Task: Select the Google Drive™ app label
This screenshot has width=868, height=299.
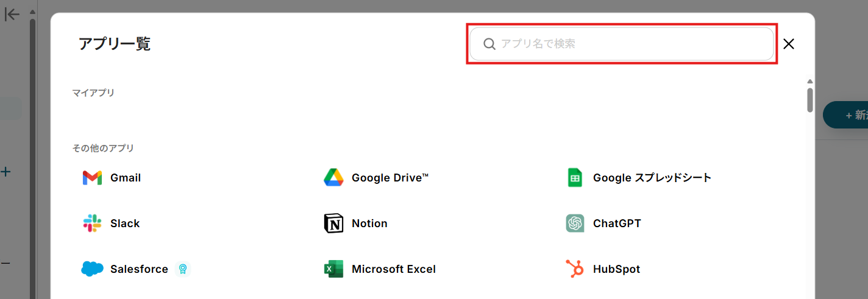Action: (x=390, y=178)
